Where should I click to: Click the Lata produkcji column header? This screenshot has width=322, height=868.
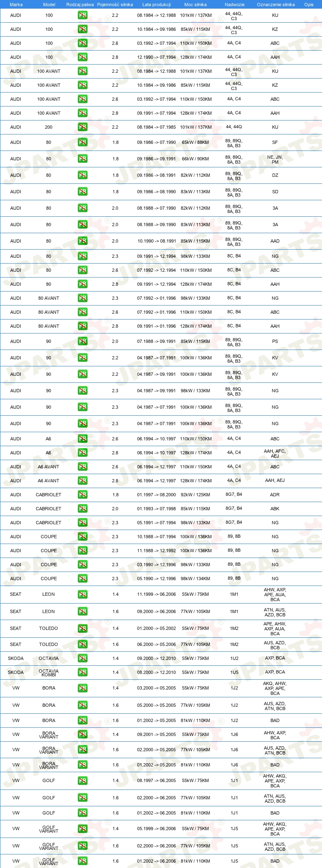pyautogui.click(x=156, y=5)
